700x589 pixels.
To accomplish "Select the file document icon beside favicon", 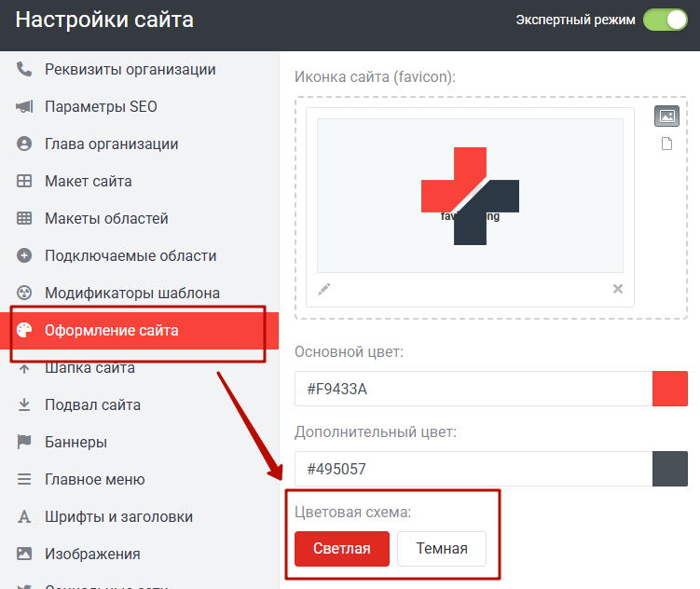I will click(x=666, y=144).
